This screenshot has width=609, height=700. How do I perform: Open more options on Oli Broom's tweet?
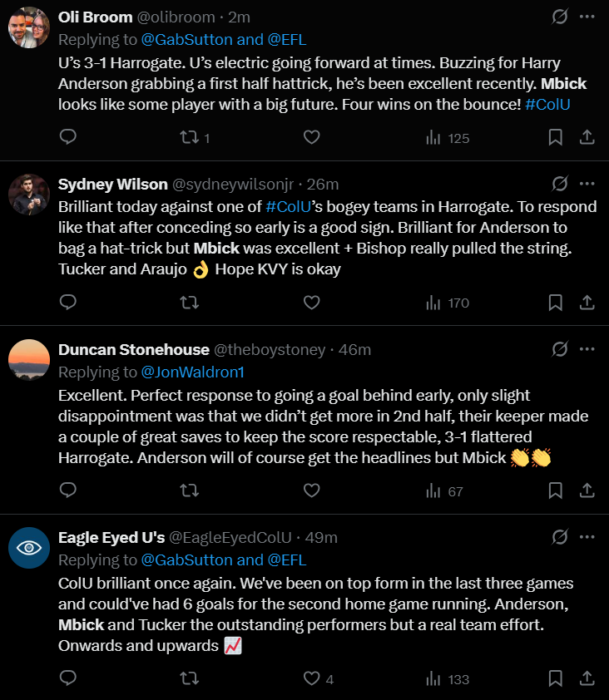pos(587,17)
